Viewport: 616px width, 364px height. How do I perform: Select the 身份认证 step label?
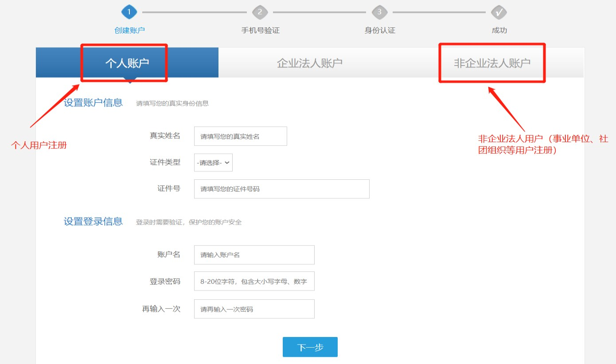point(380,31)
